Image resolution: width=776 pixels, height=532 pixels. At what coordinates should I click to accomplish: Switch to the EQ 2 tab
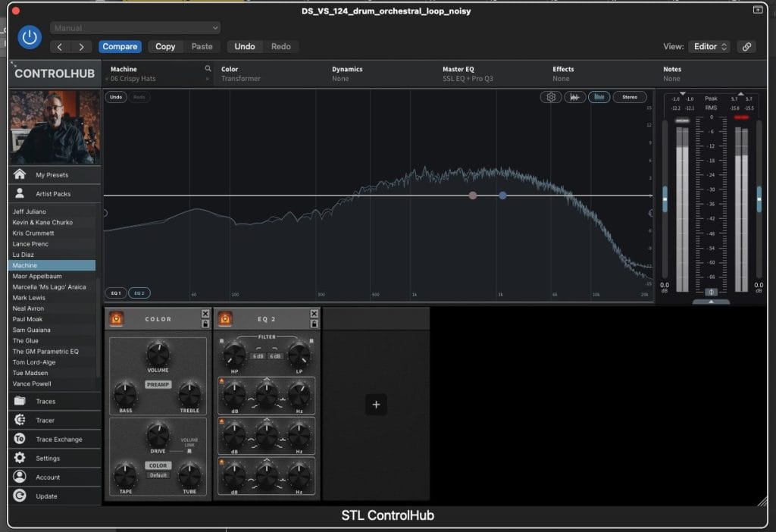[139, 293]
